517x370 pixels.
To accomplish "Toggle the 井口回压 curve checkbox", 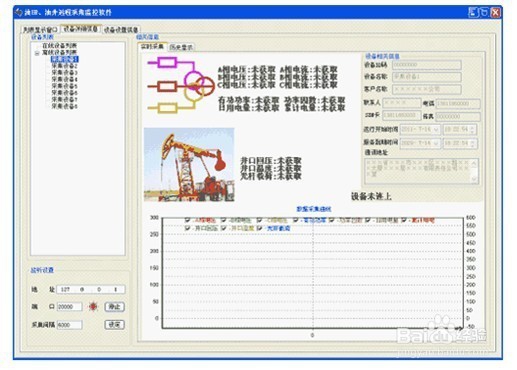I will 187,228.
